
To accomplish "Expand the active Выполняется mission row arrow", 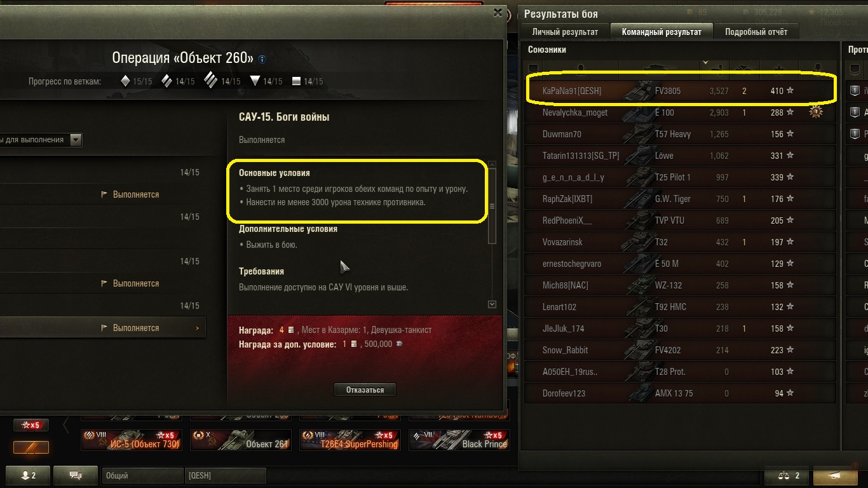I will point(197,328).
